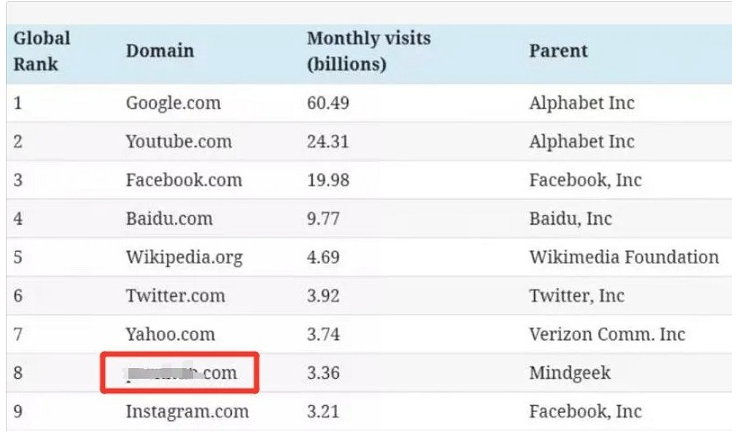Image resolution: width=745 pixels, height=447 pixels.
Task: Select Wikimedia Foundation parent cell
Action: (624, 257)
